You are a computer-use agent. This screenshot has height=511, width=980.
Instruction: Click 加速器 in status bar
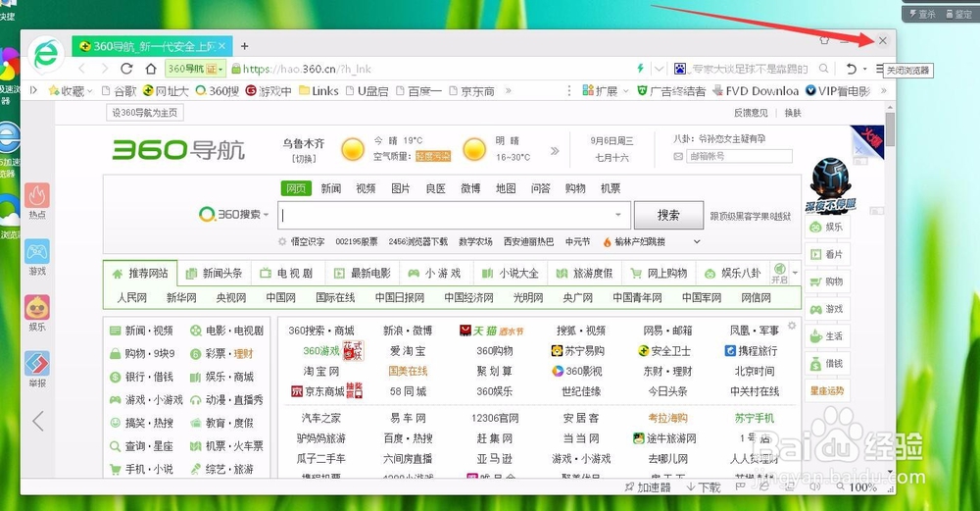[x=647, y=486]
